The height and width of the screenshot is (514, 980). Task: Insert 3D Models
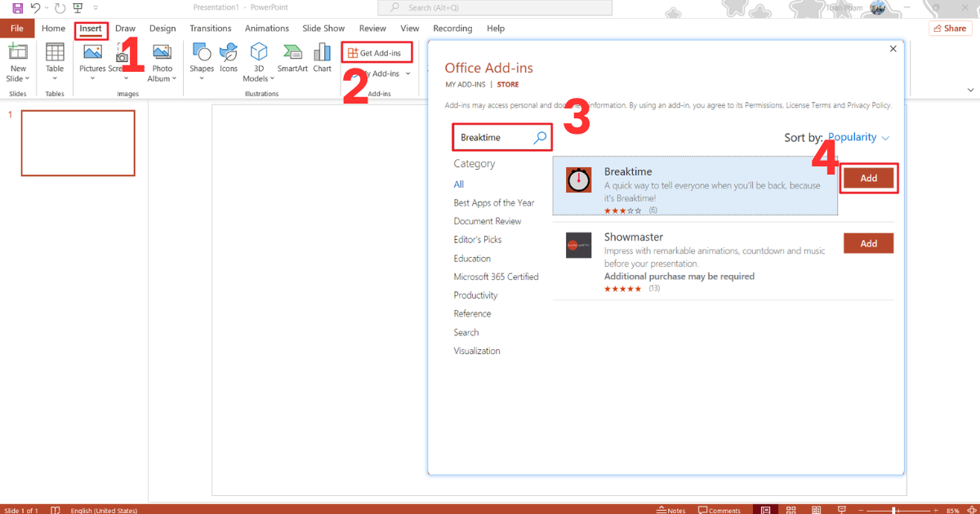coord(259,63)
